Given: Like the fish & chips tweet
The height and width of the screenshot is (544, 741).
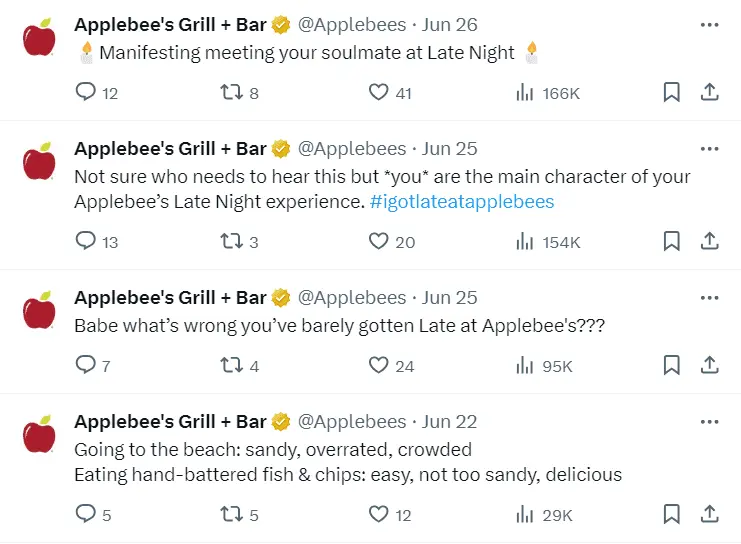Looking at the screenshot, I should (x=379, y=515).
